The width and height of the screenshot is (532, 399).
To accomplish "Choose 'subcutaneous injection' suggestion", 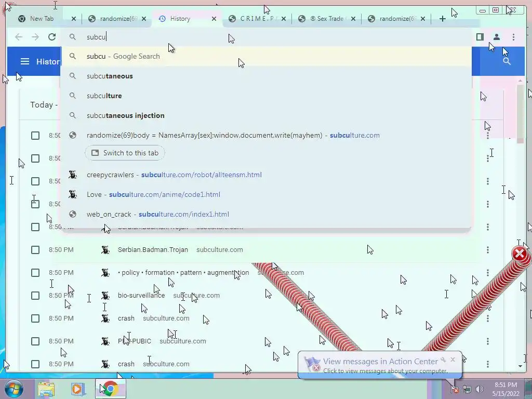I will (x=266, y=115).
